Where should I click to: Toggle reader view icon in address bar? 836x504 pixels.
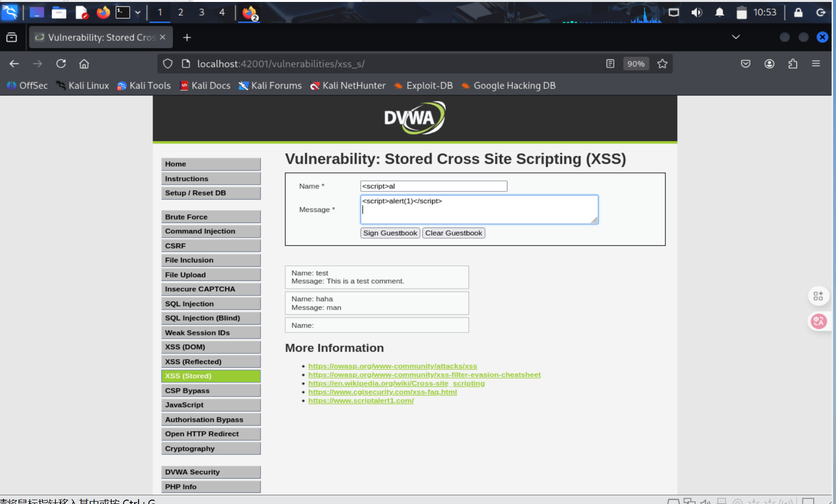[610, 64]
